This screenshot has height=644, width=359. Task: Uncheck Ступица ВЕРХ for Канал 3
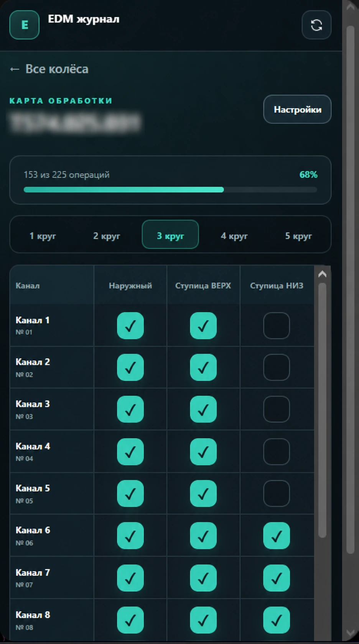(x=203, y=409)
